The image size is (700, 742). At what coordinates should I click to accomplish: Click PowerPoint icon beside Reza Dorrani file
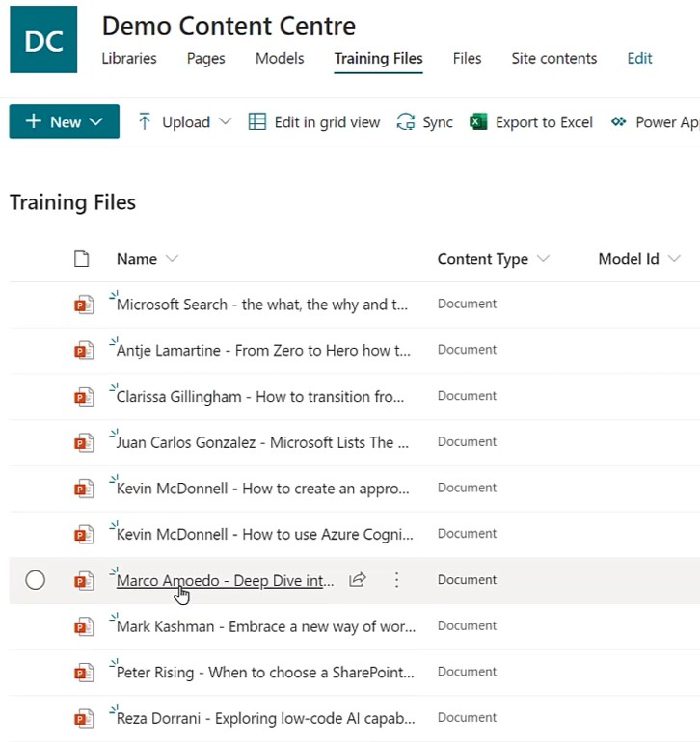click(x=84, y=718)
